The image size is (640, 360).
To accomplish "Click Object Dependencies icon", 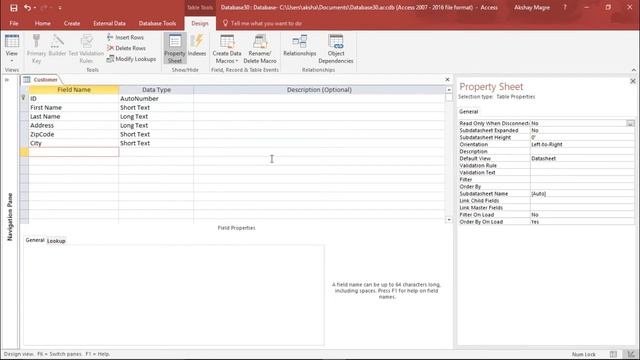I will tap(336, 49).
